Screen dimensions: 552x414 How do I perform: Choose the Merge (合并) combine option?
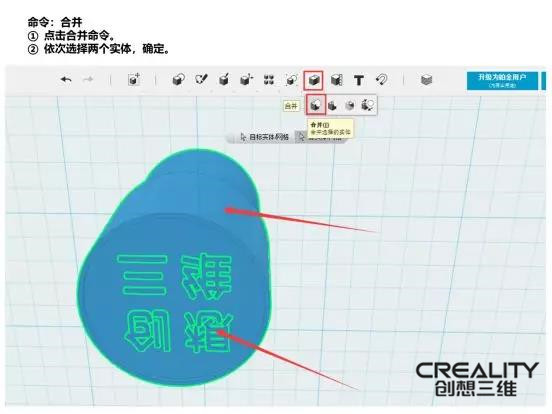click(316, 105)
